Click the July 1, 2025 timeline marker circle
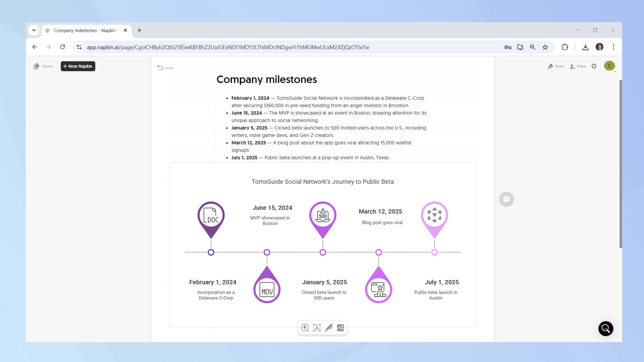Screen dimensions: 644x362 pos(434,252)
